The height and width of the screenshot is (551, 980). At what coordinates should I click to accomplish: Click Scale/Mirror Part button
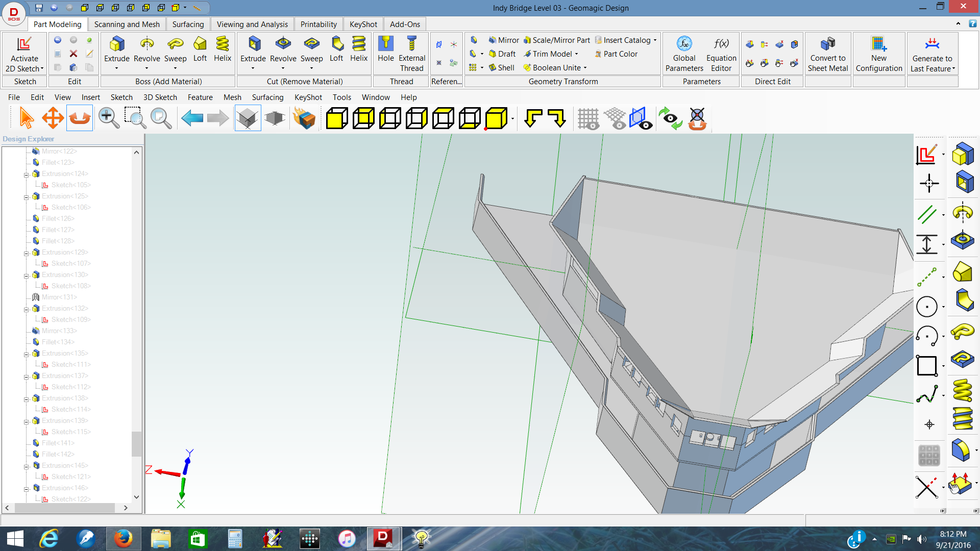556,40
